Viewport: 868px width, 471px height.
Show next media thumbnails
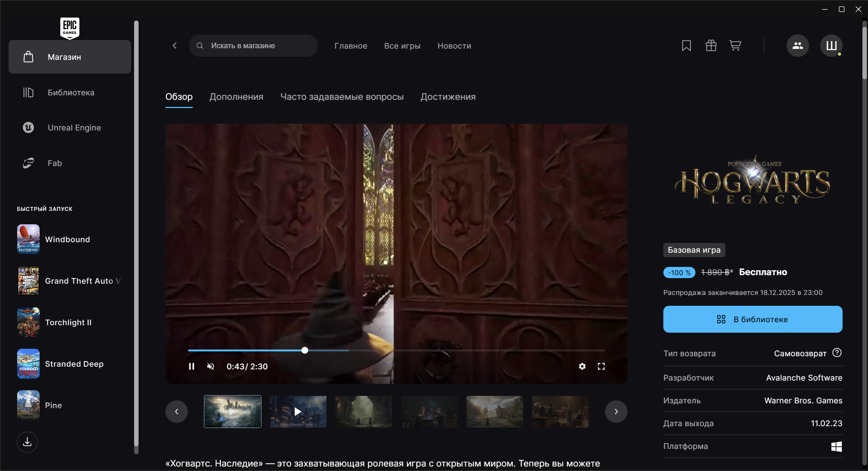click(616, 412)
